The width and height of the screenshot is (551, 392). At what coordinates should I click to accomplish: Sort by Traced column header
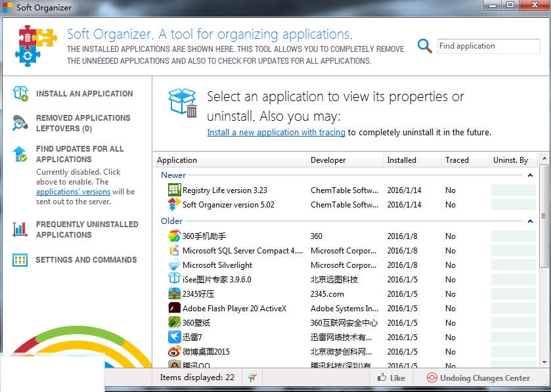(x=465, y=160)
